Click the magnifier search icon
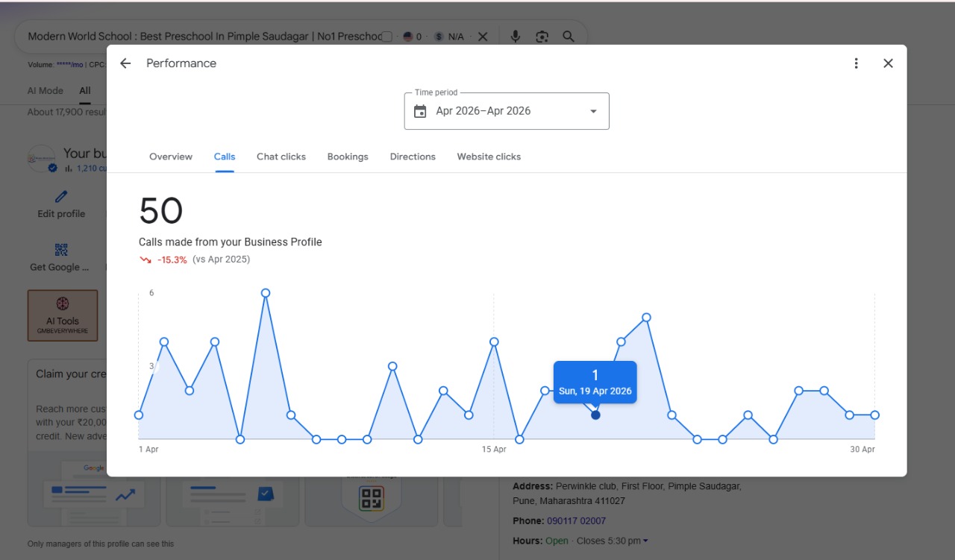 click(569, 37)
